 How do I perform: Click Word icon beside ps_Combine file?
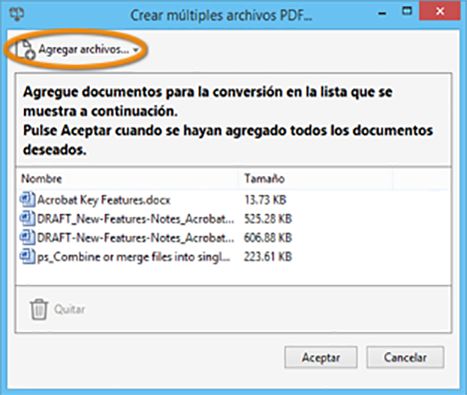click(x=27, y=257)
